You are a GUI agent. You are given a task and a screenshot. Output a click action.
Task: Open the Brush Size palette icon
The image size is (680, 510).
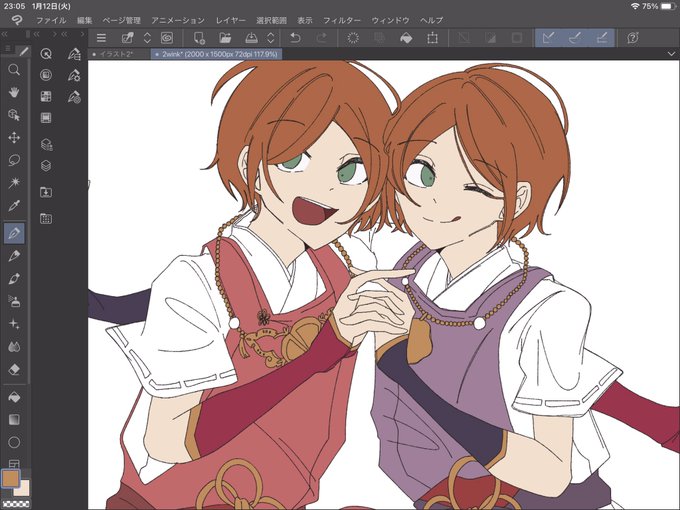point(74,97)
